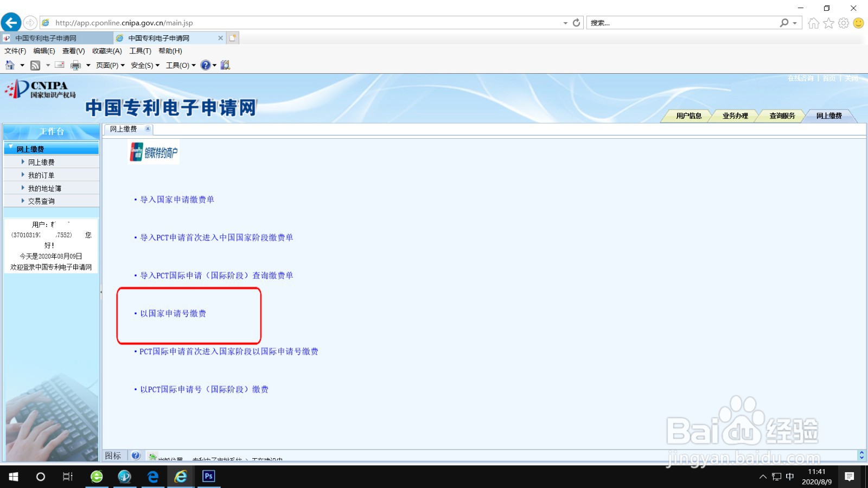Screen dimensions: 868x488
Task: Open the Windows Start menu
Action: click(14, 477)
